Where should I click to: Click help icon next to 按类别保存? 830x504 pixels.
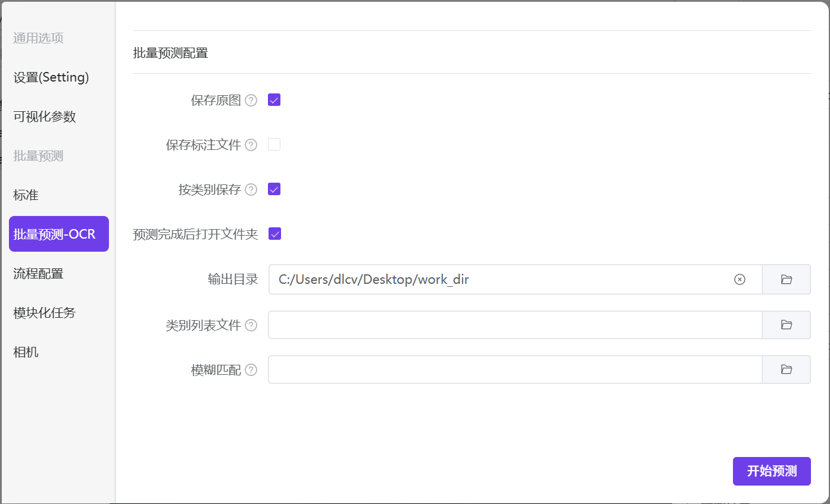pos(251,190)
